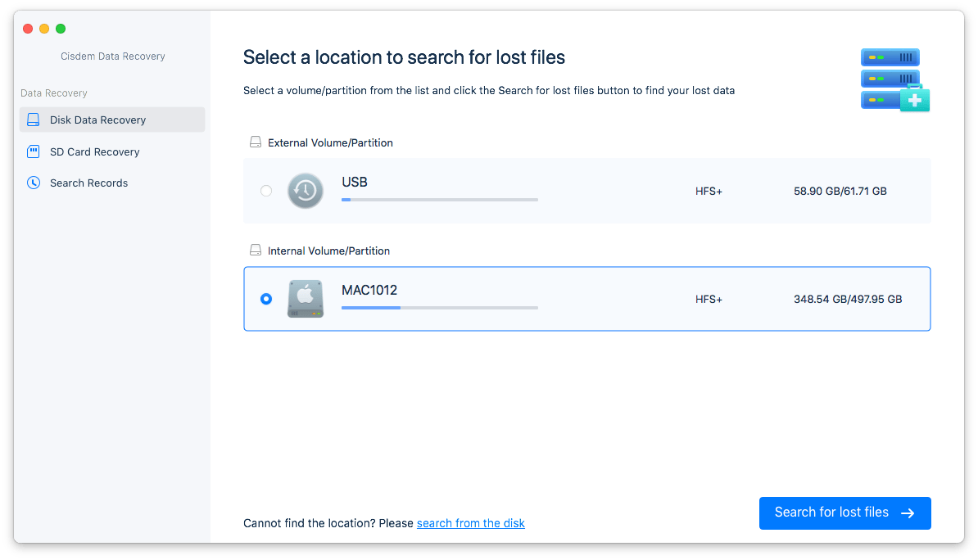
Task: Click the MAC1012 storage usage bar
Action: 439,308
